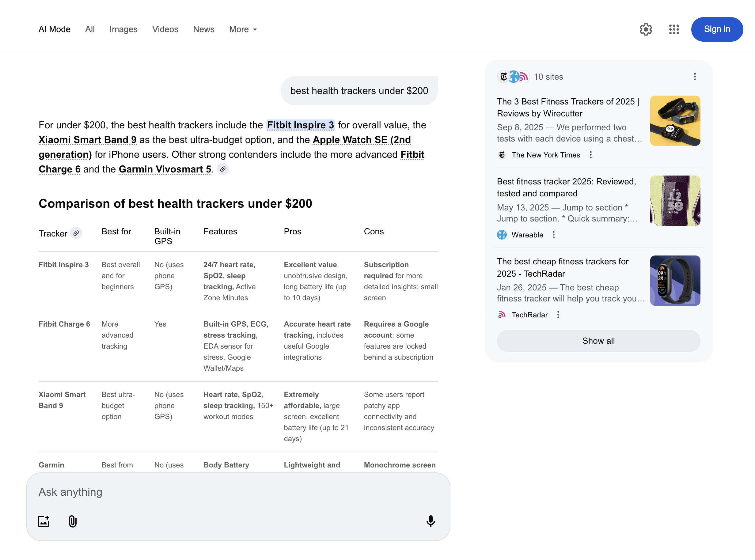Click the Sign in button
Viewport: 755px width, 560px height.
(717, 29)
